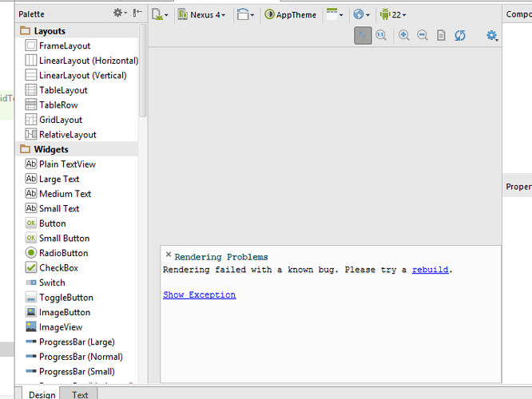The height and width of the screenshot is (399, 532).
Task: Open the palette settings gear menu
Action: click(x=120, y=14)
